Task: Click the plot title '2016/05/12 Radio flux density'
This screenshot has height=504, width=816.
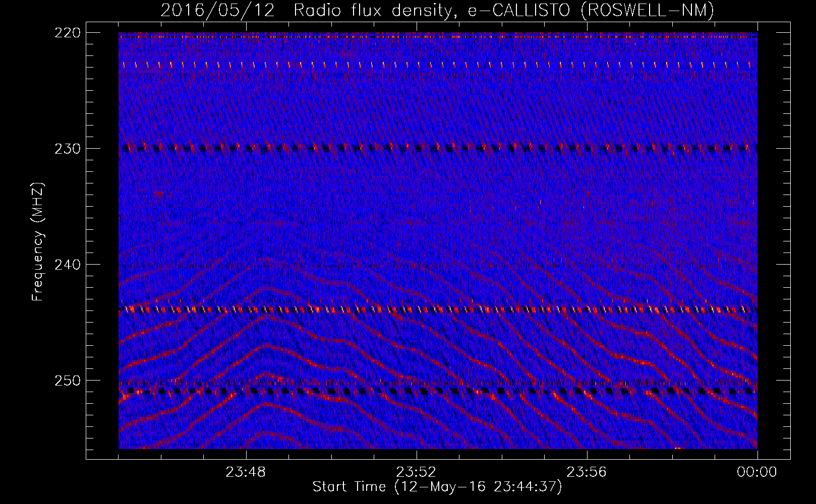Action: point(437,11)
